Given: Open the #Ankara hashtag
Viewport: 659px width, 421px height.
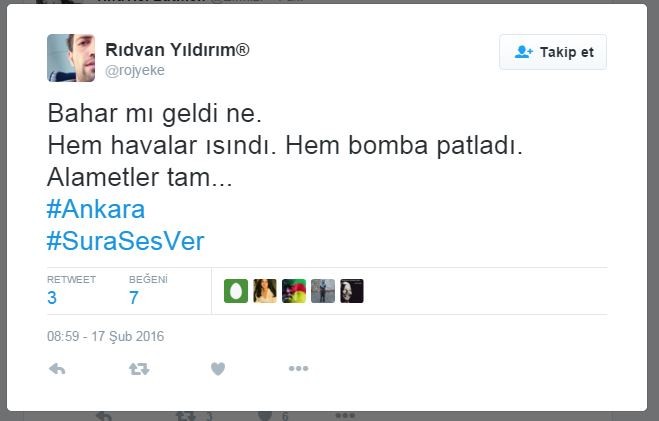Looking at the screenshot, I should 96,209.
